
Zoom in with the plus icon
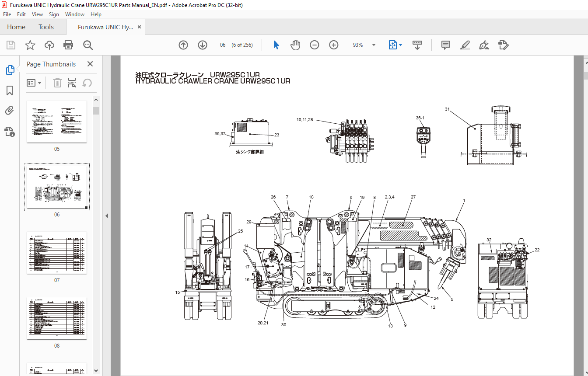(x=334, y=45)
